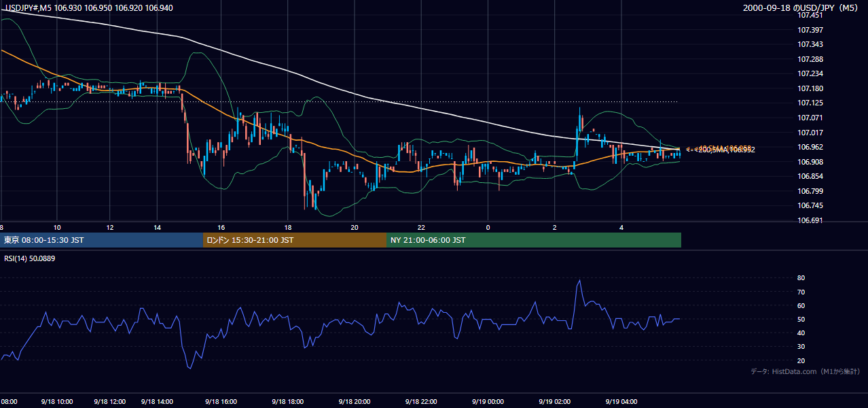The width and height of the screenshot is (868, 408).
Task: Click hour label 20 under price chart
Action: tap(355, 226)
